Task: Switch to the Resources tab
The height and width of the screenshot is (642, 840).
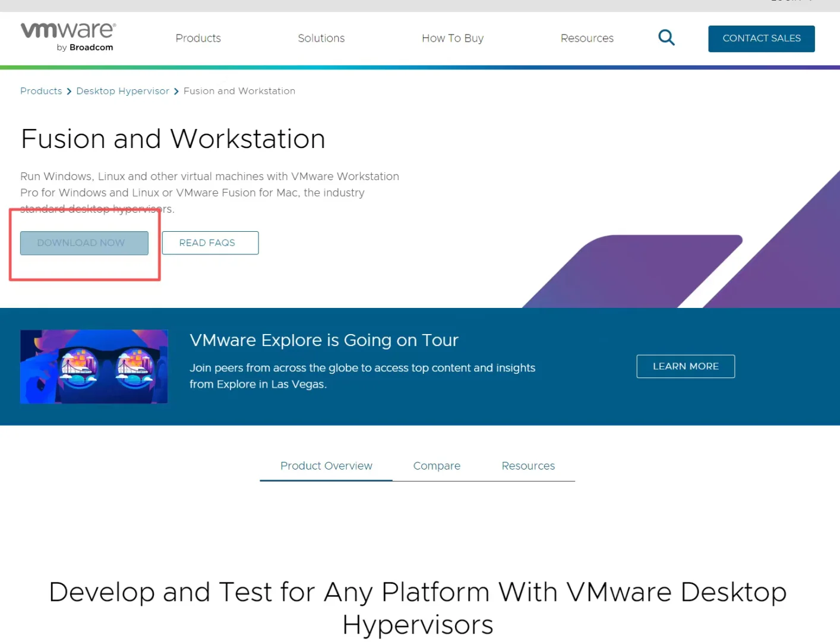Action: pos(528,465)
